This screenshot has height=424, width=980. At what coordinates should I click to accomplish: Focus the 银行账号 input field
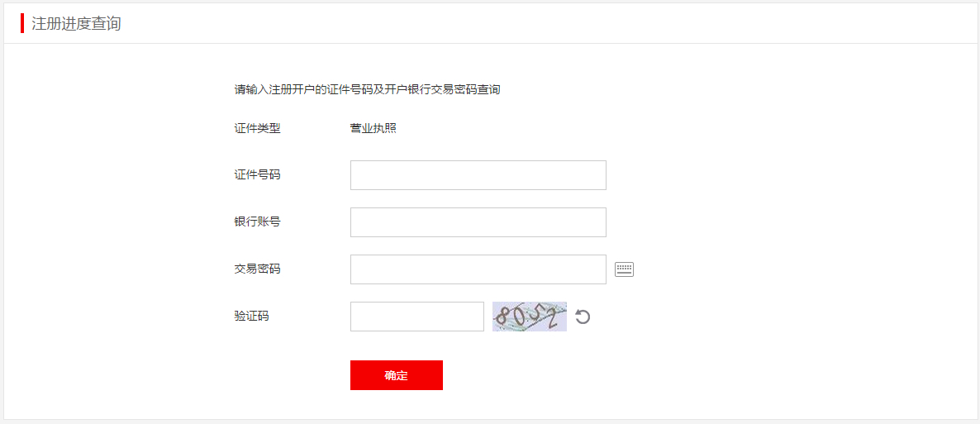coord(478,222)
